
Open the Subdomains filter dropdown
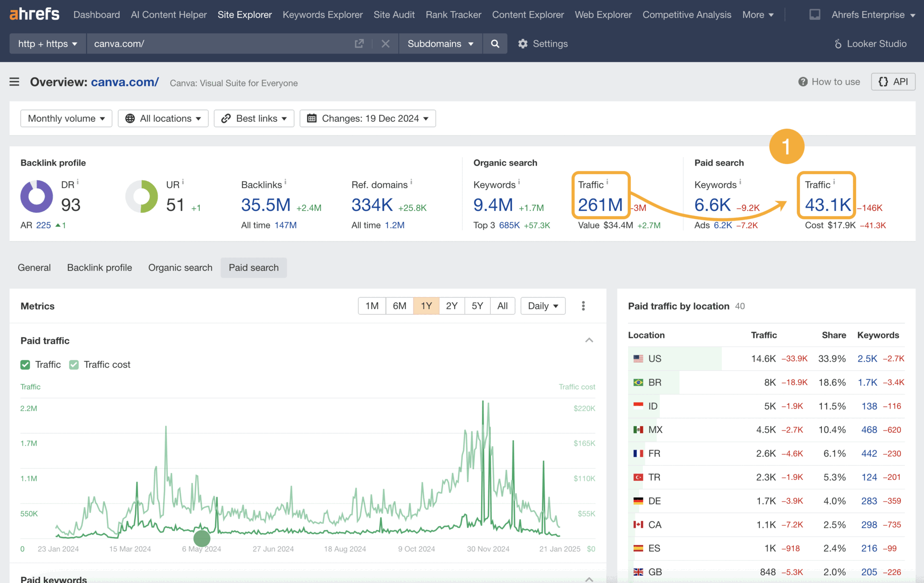[440, 44]
